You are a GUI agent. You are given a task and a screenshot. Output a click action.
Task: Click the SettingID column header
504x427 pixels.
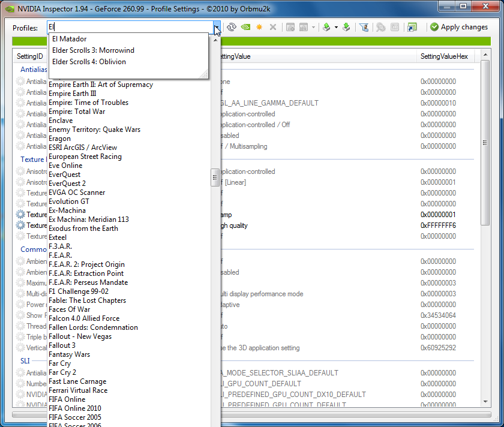point(30,56)
